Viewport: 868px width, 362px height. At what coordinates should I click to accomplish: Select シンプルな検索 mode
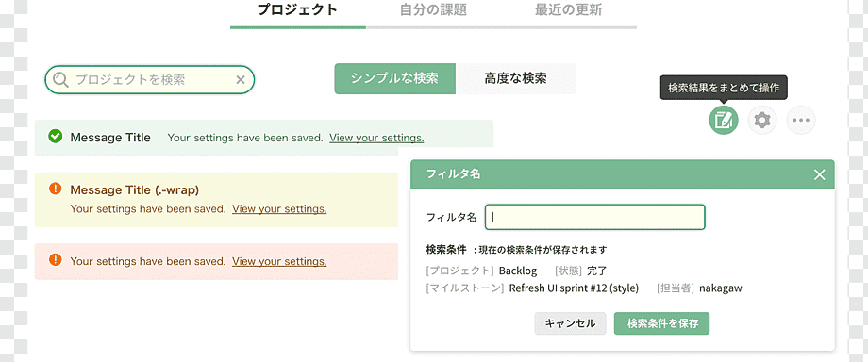pyautogui.click(x=394, y=78)
